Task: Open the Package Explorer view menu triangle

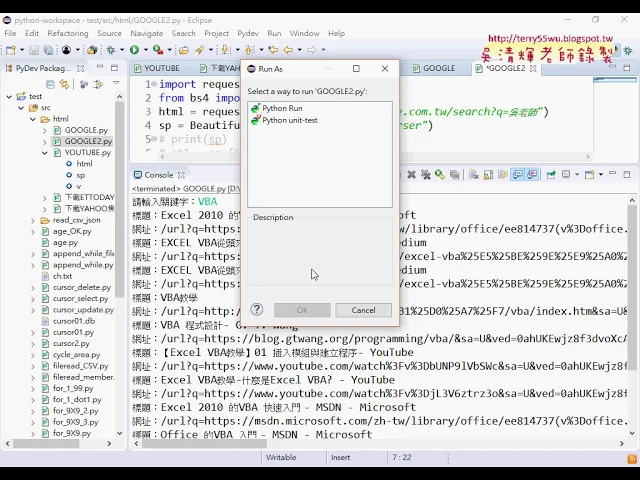Action: click(x=116, y=83)
